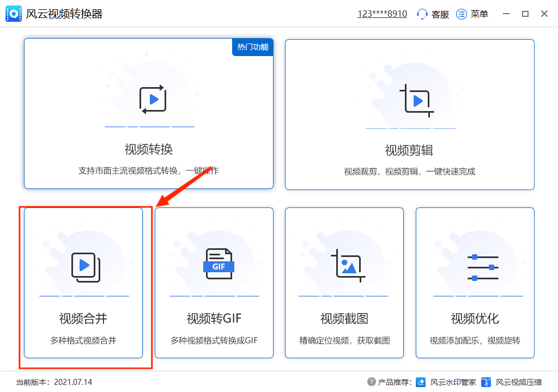
Task: Click the account 123****8910 link
Action: click(383, 13)
